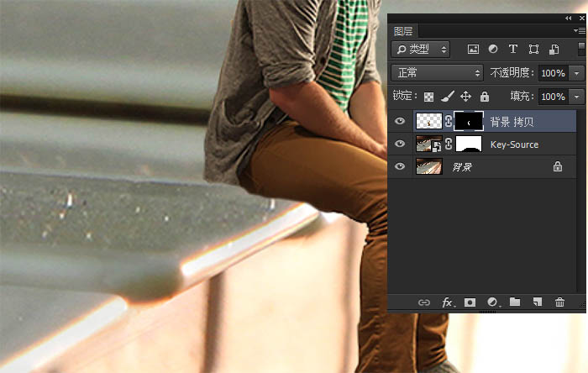Select the 背景 拷贝 layer name
The width and height of the screenshot is (588, 373).
(x=512, y=122)
